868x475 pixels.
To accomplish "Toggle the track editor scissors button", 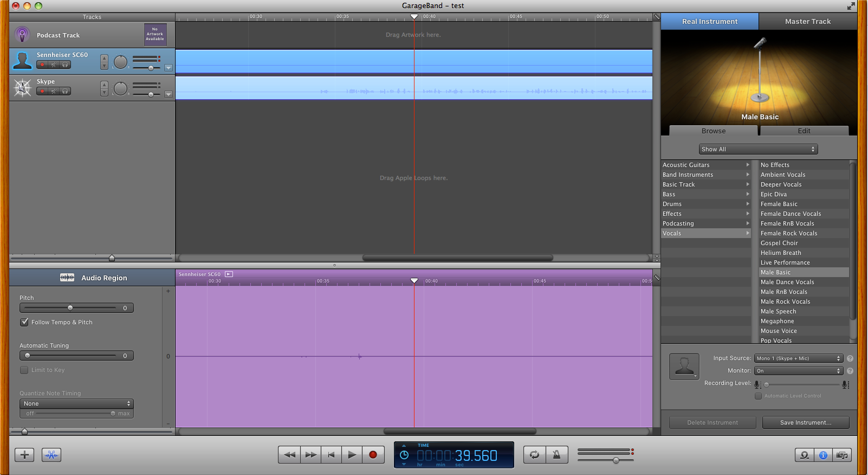I will [51, 455].
